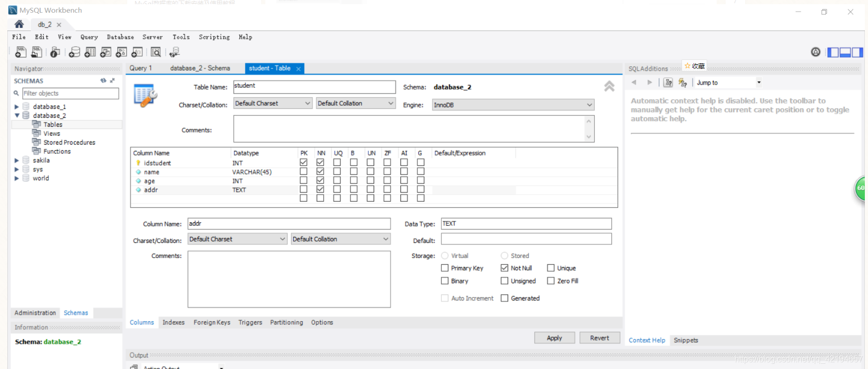The width and height of the screenshot is (868, 369).
Task: Go to the Workbench home screen icon
Action: [x=19, y=24]
